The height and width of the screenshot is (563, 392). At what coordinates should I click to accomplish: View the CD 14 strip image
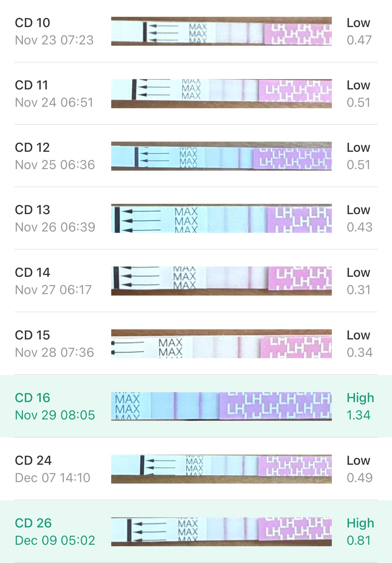[221, 281]
